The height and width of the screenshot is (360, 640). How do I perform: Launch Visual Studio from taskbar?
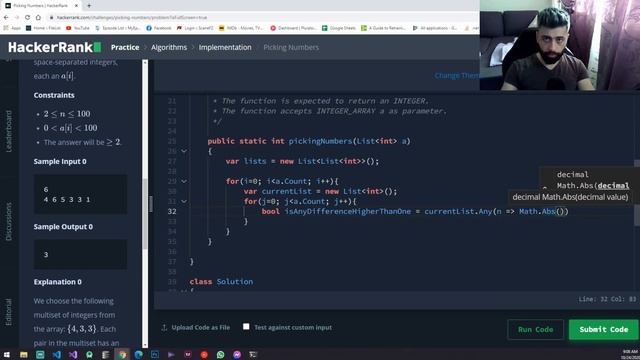pos(73,355)
